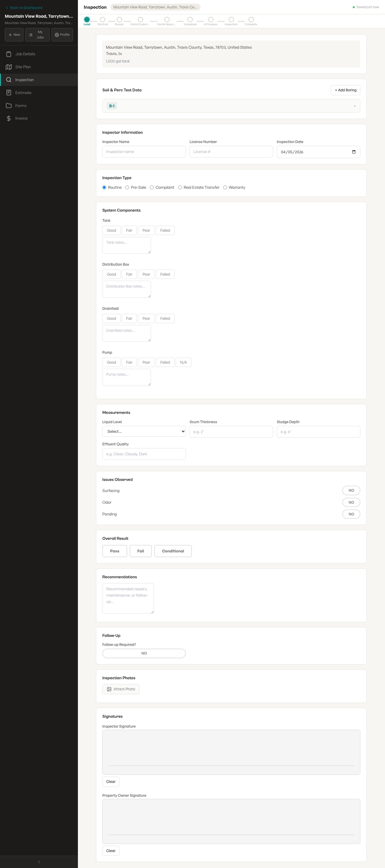Select the In Progress stage circle
This screenshot has height=868, width=385.
[211, 20]
